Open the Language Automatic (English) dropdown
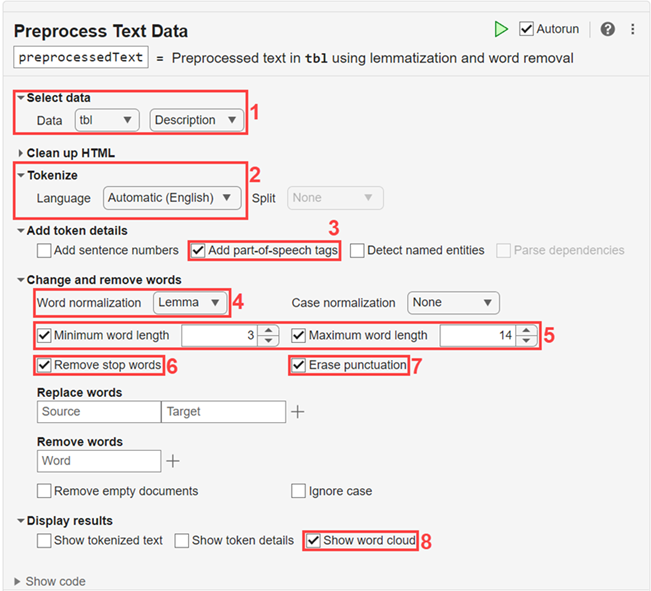 click(x=172, y=198)
